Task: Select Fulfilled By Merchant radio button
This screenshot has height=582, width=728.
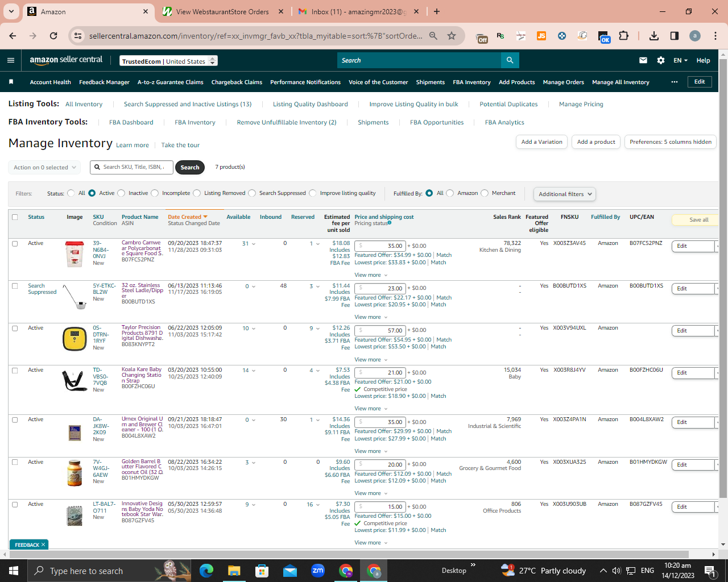Action: point(485,193)
